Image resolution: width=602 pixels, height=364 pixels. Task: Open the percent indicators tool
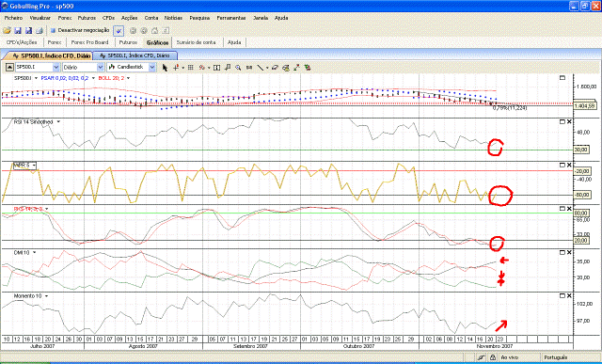tap(201, 68)
